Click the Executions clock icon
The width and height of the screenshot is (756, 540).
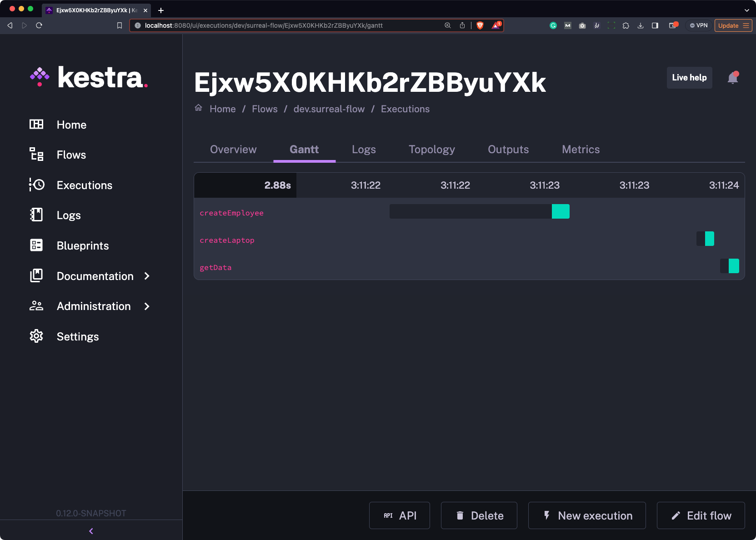click(36, 185)
